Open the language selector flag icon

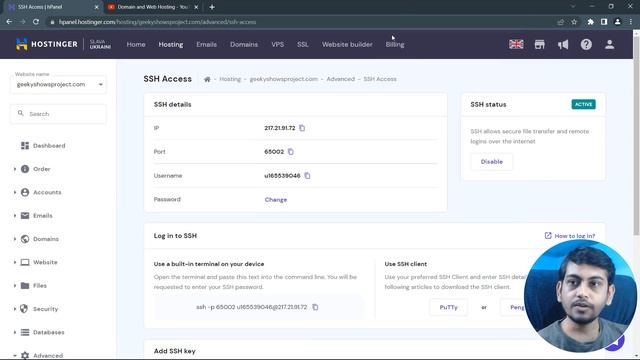516,44
